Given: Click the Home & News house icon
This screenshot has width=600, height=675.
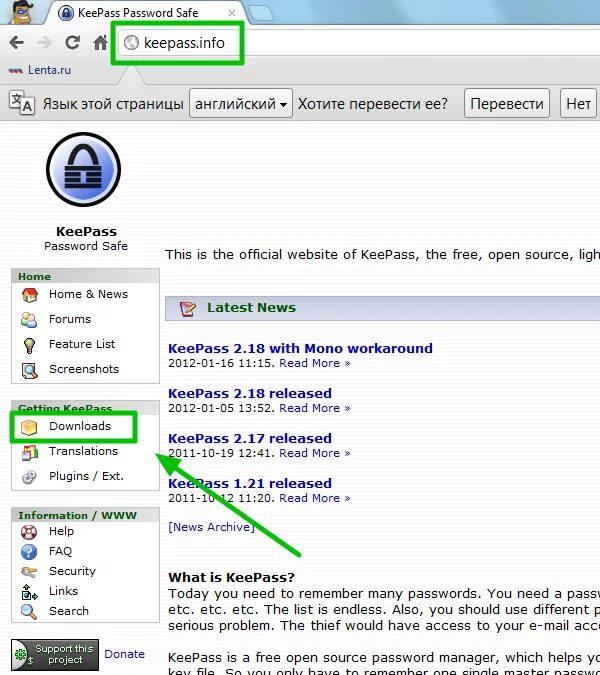Looking at the screenshot, I should 30,295.
